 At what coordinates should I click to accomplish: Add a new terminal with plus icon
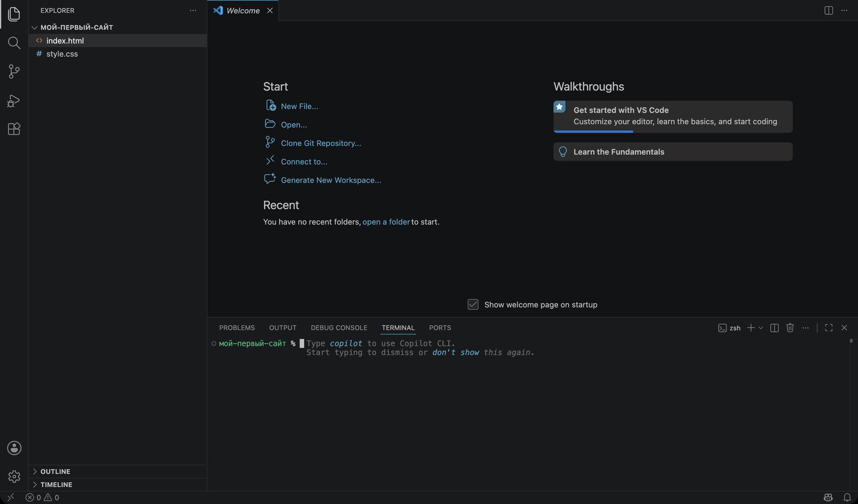coord(751,328)
